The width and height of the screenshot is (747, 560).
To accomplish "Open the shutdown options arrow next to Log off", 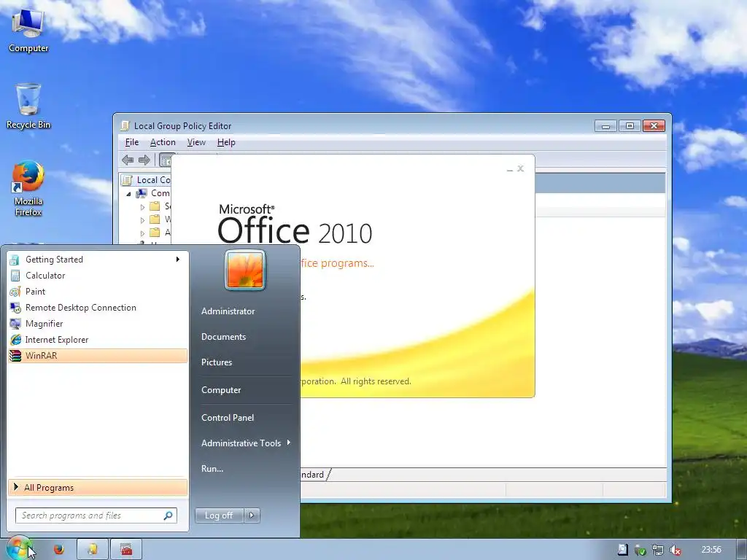I will (x=252, y=516).
